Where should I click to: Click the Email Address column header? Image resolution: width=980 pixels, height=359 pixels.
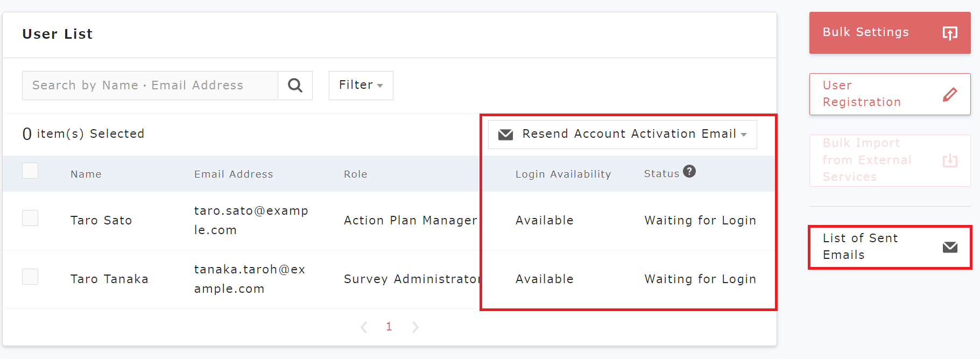[234, 174]
